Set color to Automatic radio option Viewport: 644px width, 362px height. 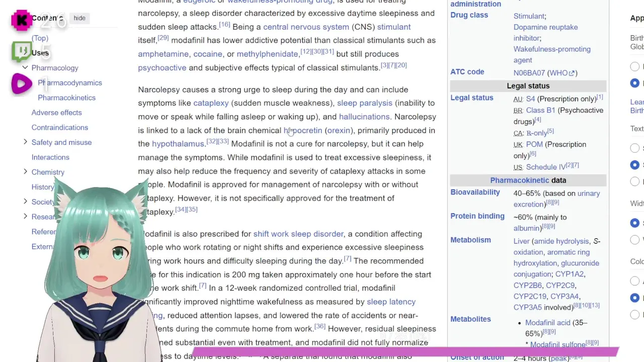click(635, 281)
